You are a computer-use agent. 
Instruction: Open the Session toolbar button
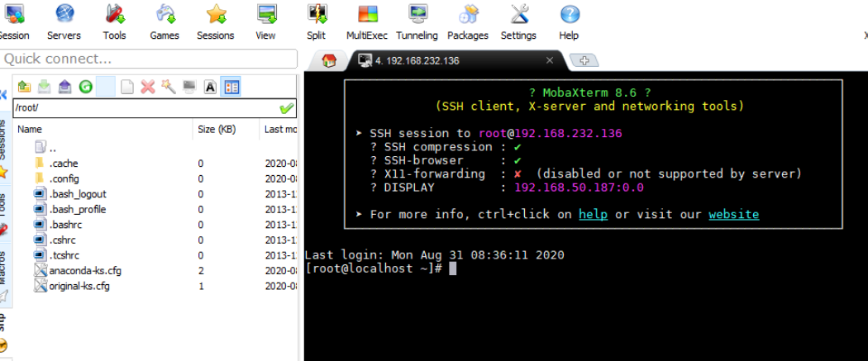click(13, 22)
